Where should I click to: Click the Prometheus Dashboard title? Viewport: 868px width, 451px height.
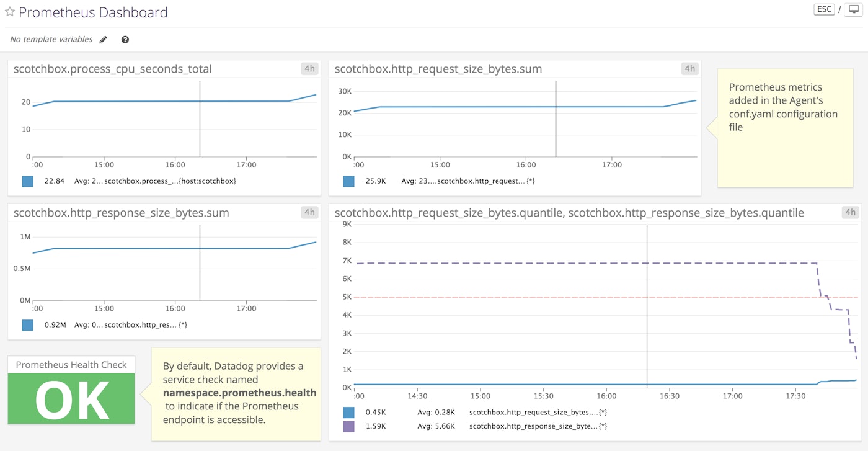click(93, 12)
